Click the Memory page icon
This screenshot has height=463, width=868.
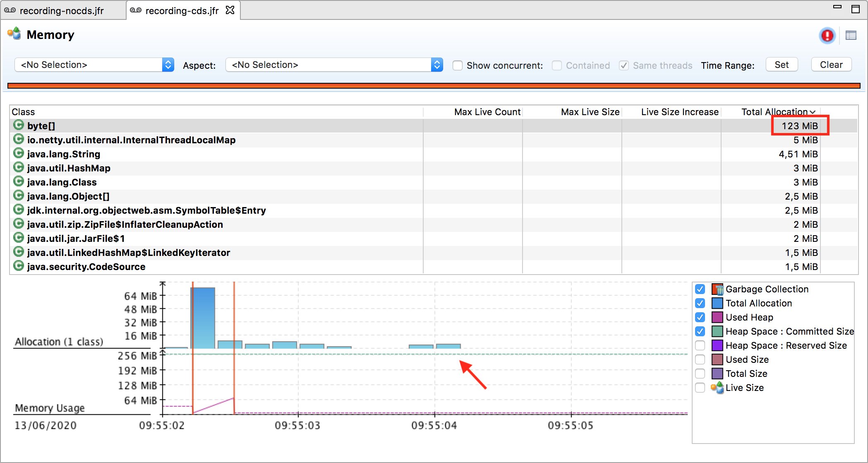pyautogui.click(x=14, y=35)
